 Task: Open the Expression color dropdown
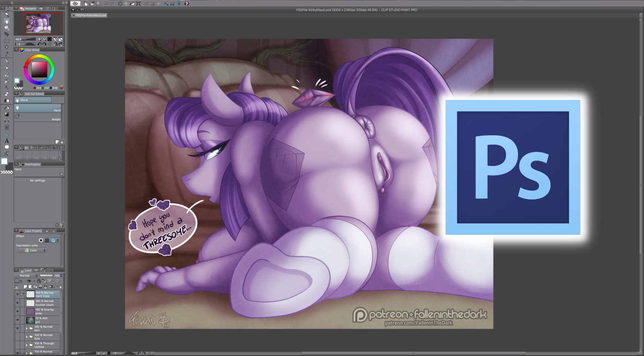(x=33, y=250)
